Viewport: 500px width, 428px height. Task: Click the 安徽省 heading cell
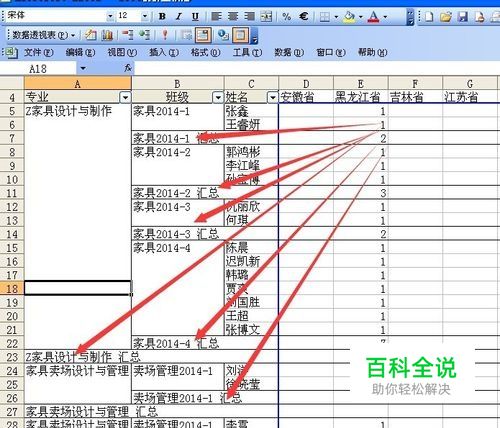coord(306,97)
